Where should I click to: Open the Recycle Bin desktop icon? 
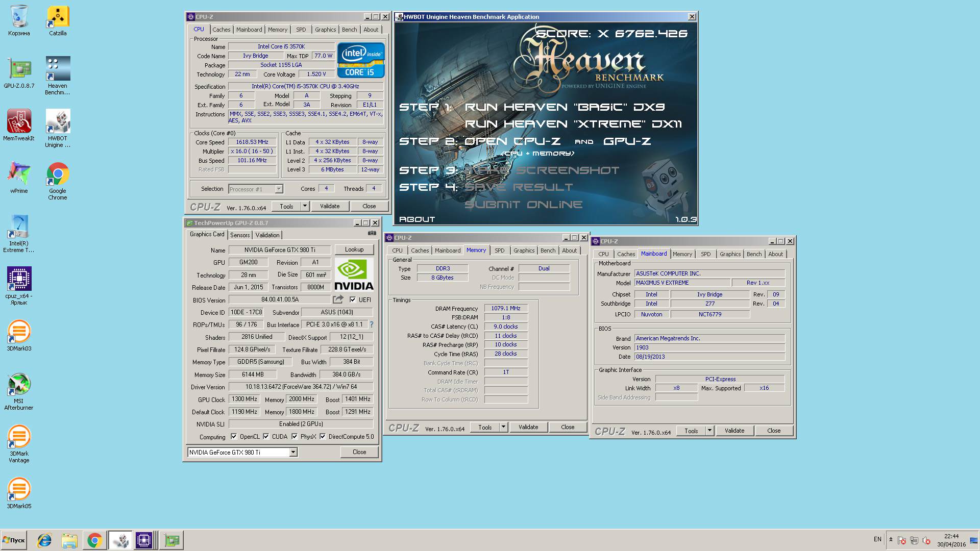(x=19, y=21)
